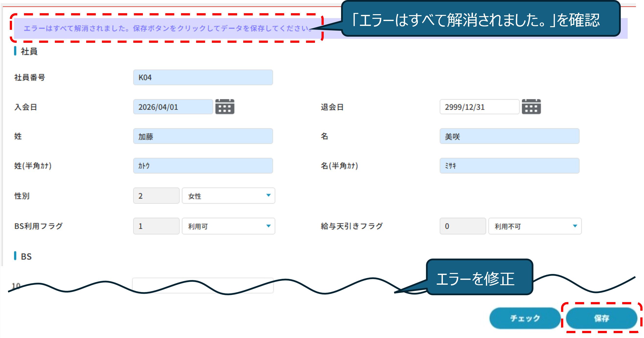This screenshot has width=644, height=338.
Task: Expand the 性別 dropdown showing 女性
Action: [x=228, y=196]
